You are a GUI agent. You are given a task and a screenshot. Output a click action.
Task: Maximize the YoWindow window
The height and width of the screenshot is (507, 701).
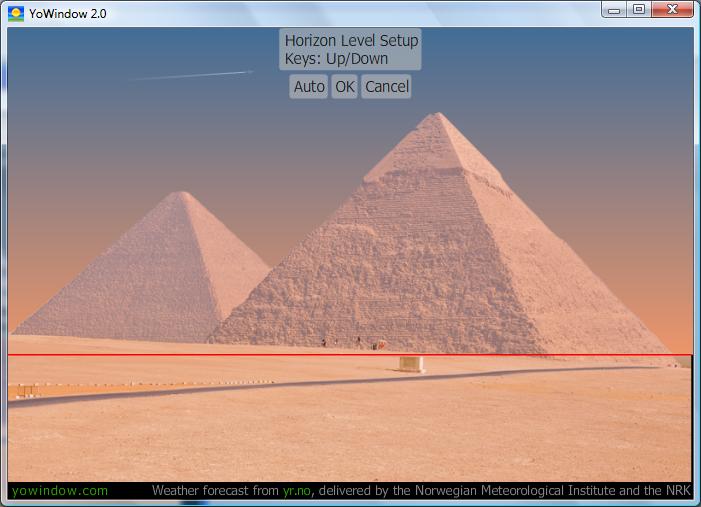point(638,10)
